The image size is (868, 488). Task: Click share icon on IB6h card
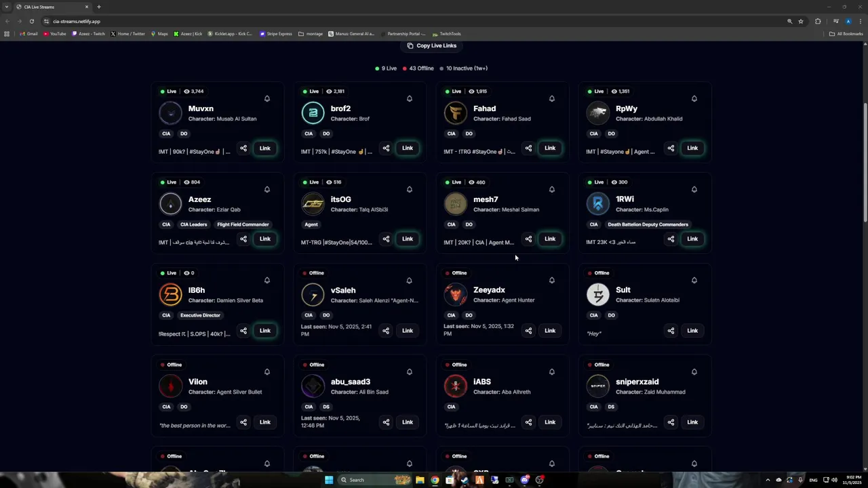tap(243, 331)
